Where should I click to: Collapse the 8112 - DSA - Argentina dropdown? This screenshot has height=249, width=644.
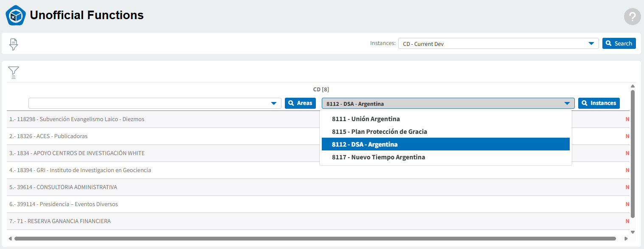pos(448,103)
